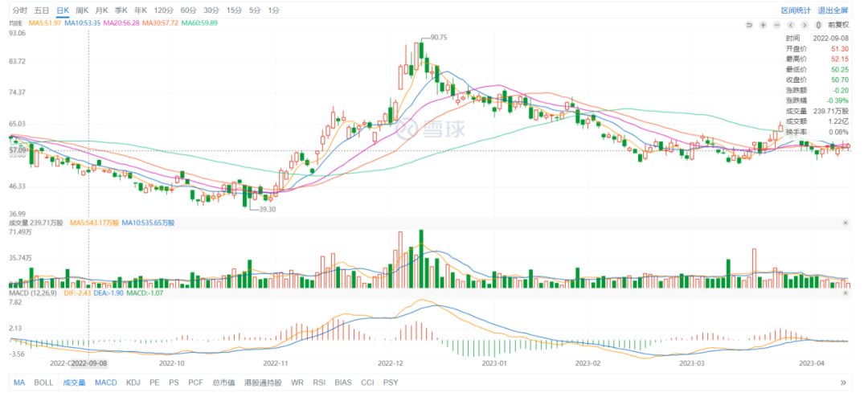Select the 60分 time period tab
The width and height of the screenshot is (868, 393).
pyautogui.click(x=188, y=10)
